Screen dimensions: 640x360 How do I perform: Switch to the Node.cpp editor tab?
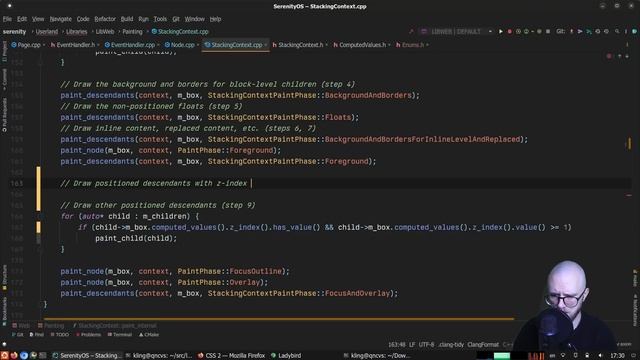click(182, 45)
